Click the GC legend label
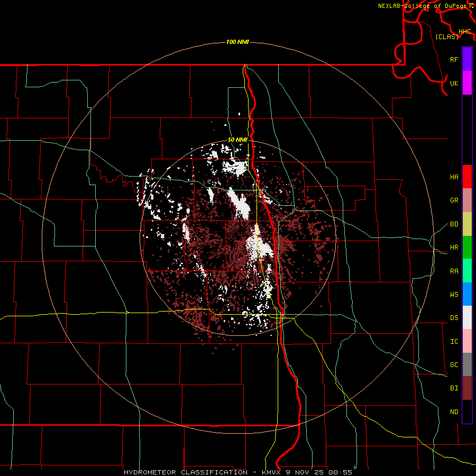 click(x=454, y=365)
